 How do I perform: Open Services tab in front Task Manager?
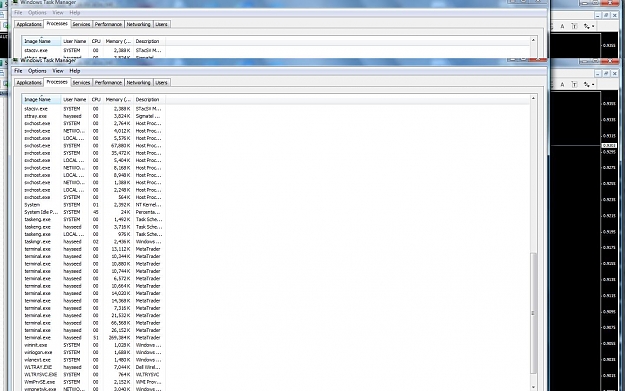click(81, 83)
